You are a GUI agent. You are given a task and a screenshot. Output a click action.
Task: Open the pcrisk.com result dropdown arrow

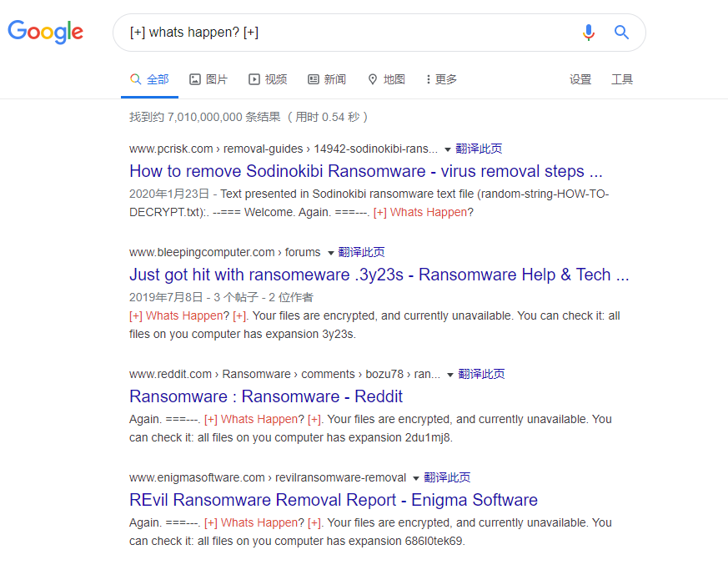[x=448, y=149]
